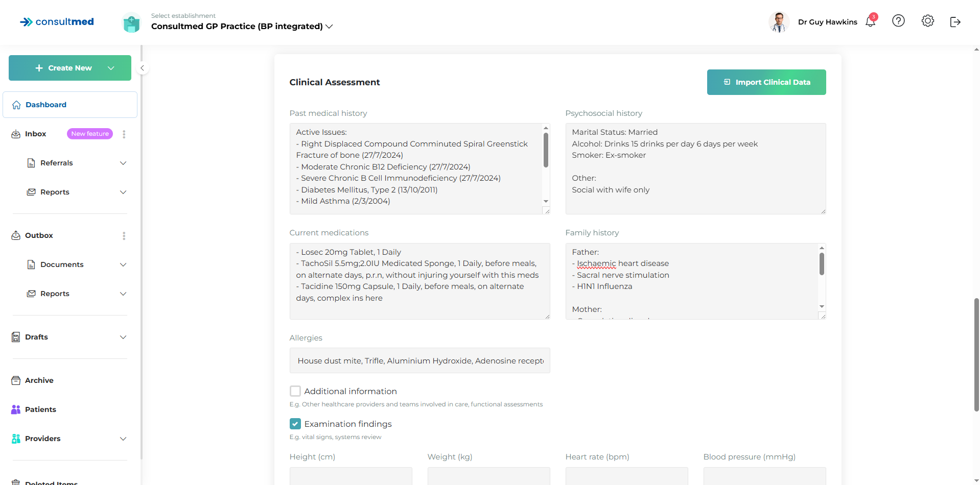The width and height of the screenshot is (980, 485).
Task: Open the notifications bell
Action: [870, 21]
